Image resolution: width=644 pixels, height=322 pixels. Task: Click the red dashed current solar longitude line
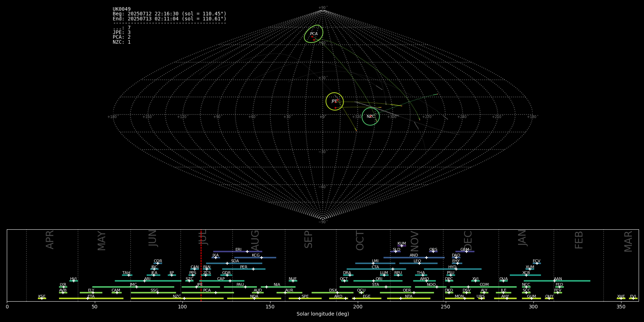point(201,265)
